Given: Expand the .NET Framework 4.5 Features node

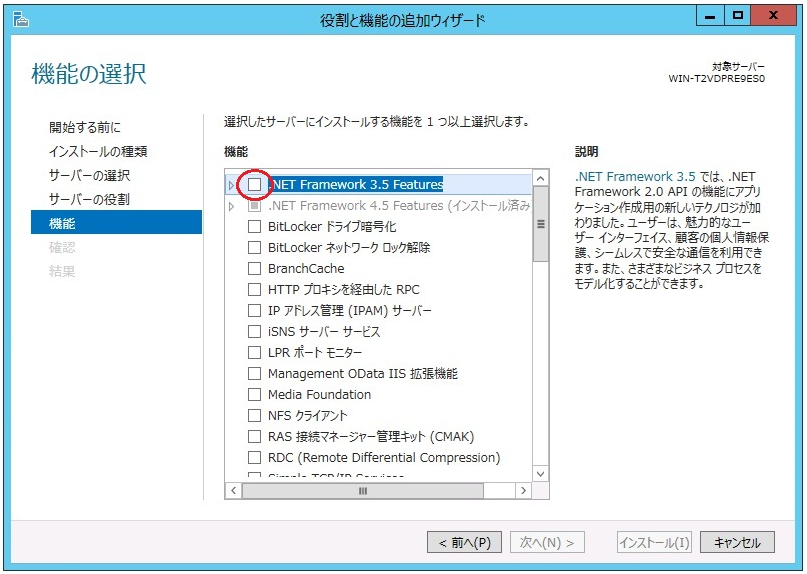Looking at the screenshot, I should 232,206.
